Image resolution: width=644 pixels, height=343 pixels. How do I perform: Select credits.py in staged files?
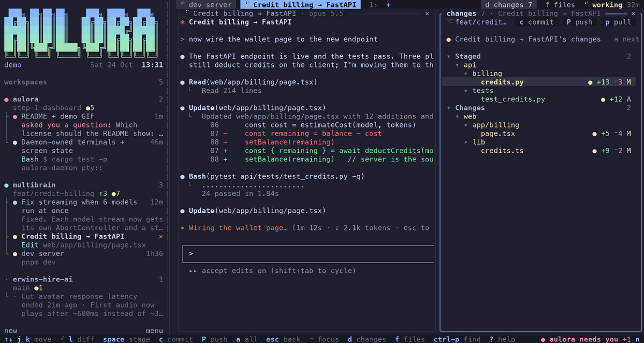[538, 82]
